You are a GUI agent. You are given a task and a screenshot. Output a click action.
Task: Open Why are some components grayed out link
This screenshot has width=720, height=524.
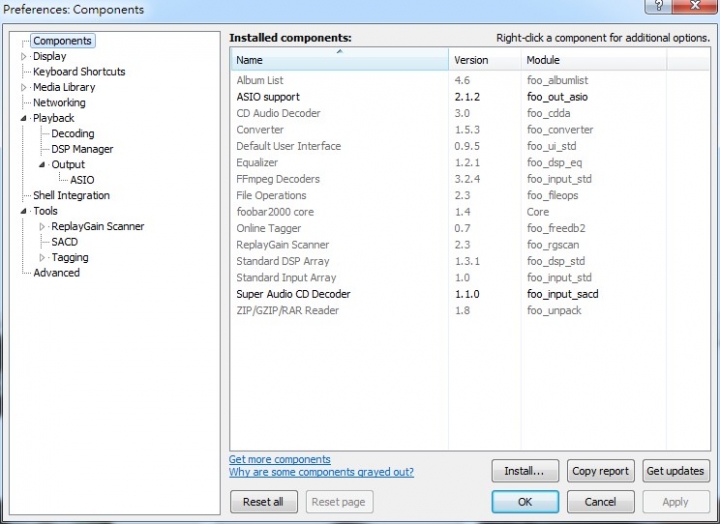pos(321,472)
